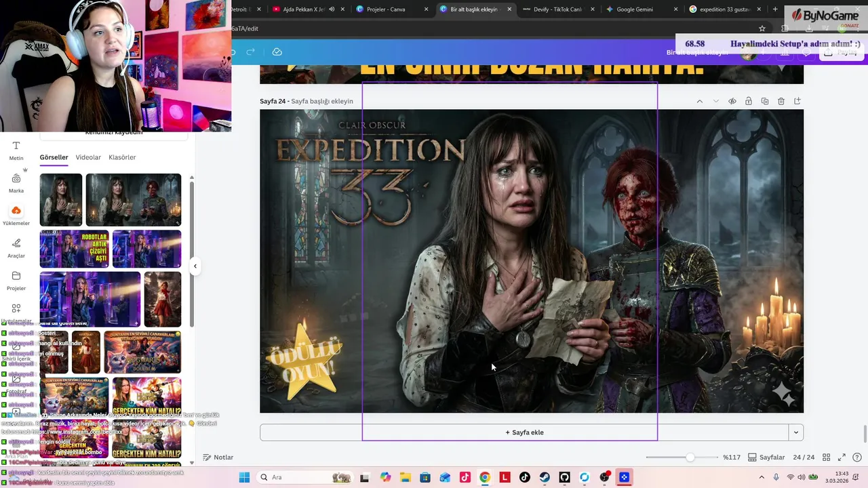Open TikTok app in taskbar
868x488 pixels.
[525, 477]
